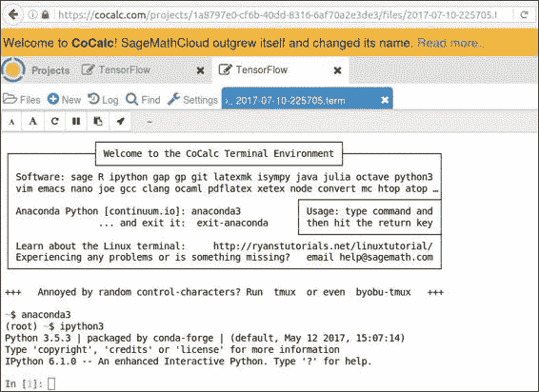
Task: Click the rocket icon in the terminal toolbar
Action: [120, 121]
